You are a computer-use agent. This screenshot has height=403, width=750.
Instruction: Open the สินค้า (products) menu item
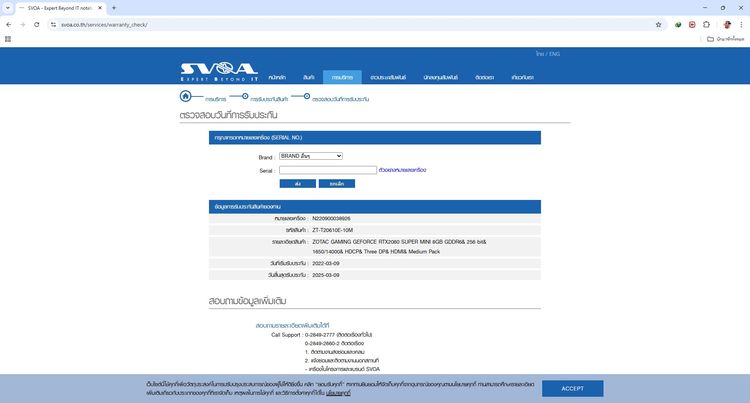click(x=308, y=77)
